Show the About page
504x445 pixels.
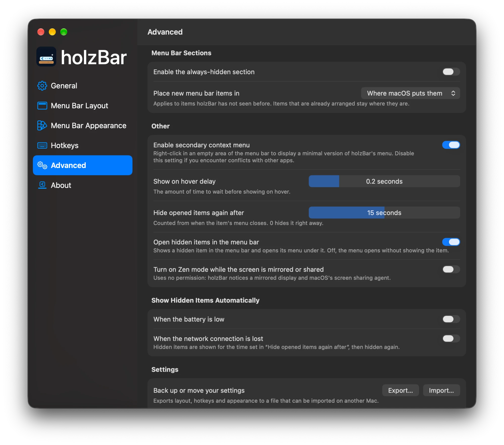83,185
